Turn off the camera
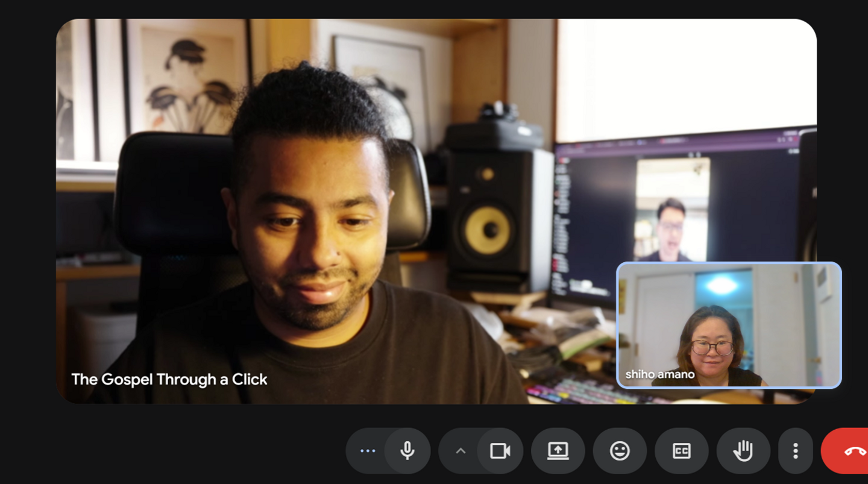Viewport: 868px width, 484px height. pos(500,451)
